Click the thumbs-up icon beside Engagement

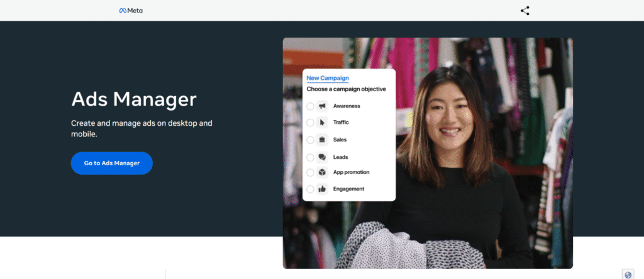(x=322, y=189)
